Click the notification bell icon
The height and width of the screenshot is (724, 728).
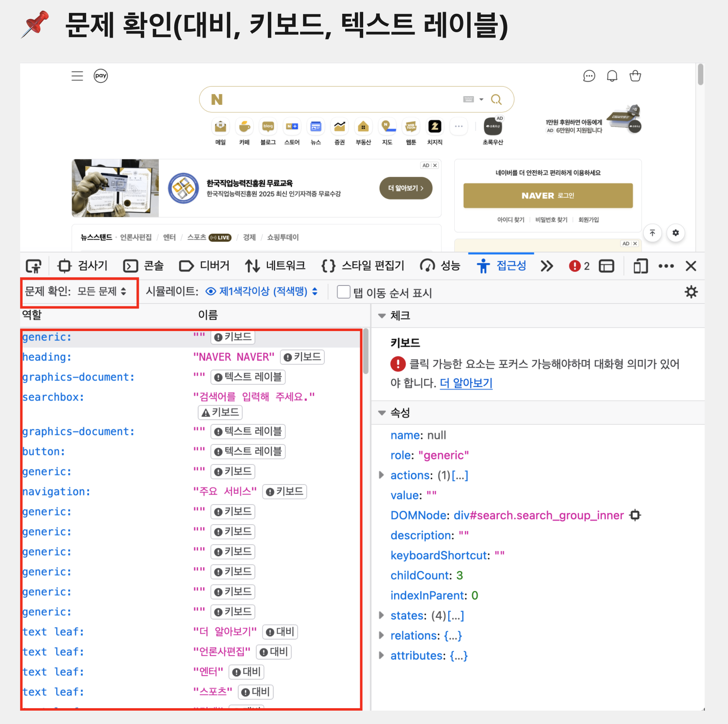(x=612, y=76)
